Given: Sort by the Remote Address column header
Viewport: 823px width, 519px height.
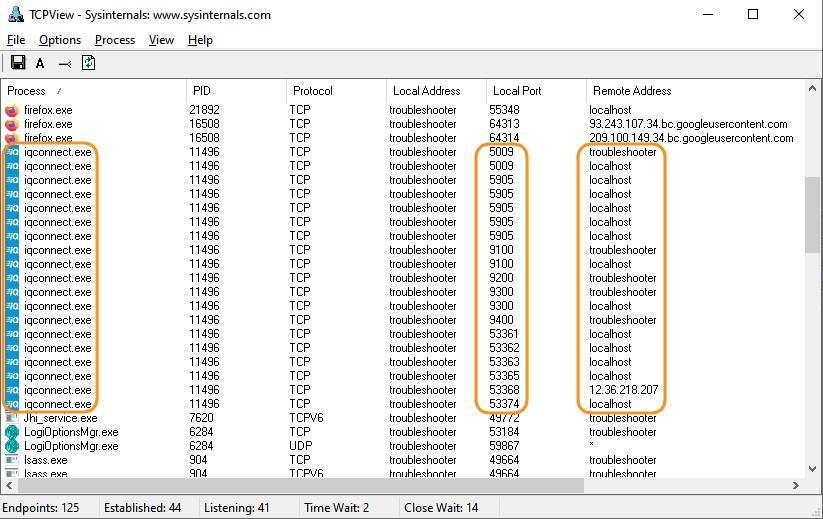Looking at the screenshot, I should 694,91.
